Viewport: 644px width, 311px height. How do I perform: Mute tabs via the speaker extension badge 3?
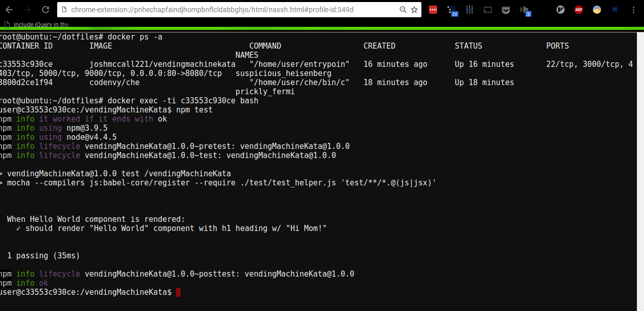[x=526, y=10]
